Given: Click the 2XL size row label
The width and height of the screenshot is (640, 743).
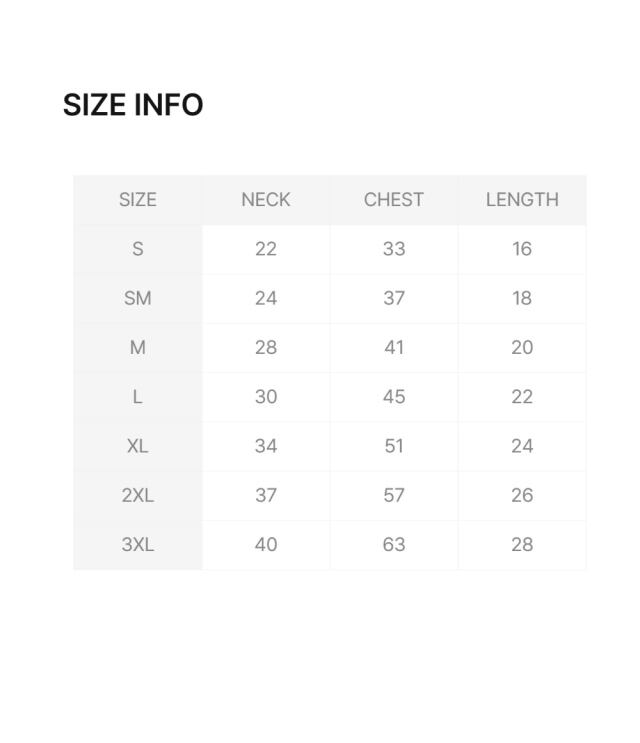Looking at the screenshot, I should (138, 495).
